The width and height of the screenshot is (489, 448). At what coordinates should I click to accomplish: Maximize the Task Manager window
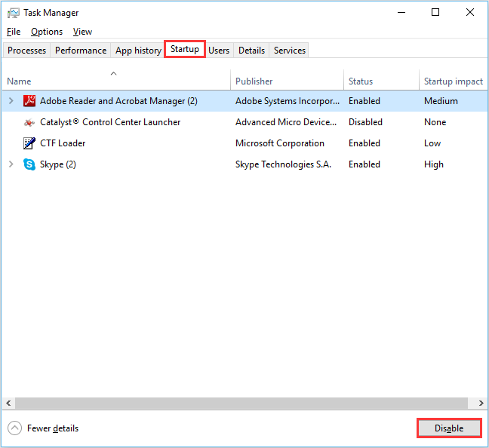pos(435,13)
